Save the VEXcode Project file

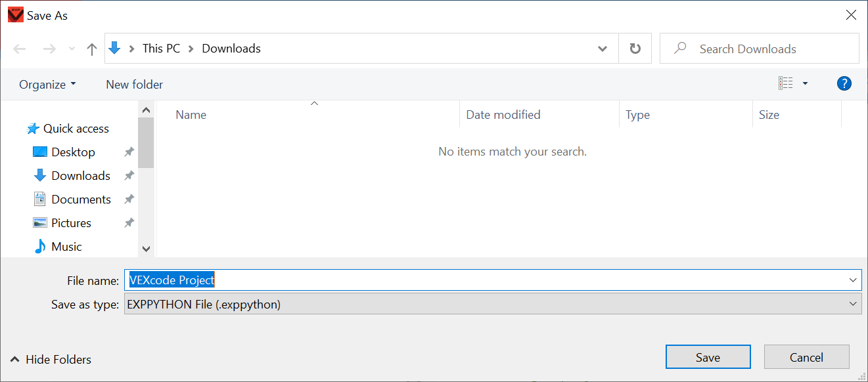point(708,357)
